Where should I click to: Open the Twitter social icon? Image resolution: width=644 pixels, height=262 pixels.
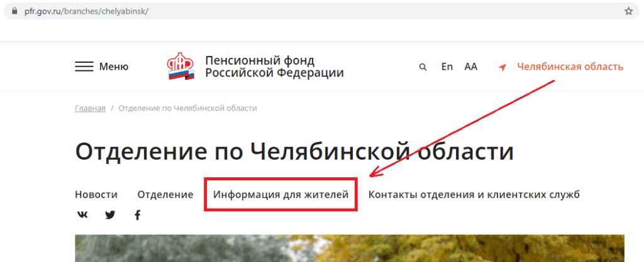point(110,214)
